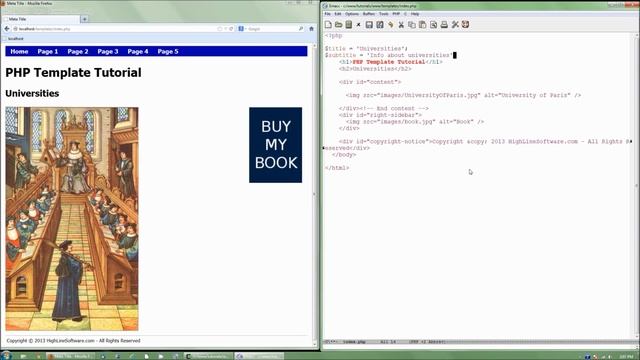Click the Page 3 navigation link
Viewport: 640px width, 360px height.
pyautogui.click(x=108, y=51)
